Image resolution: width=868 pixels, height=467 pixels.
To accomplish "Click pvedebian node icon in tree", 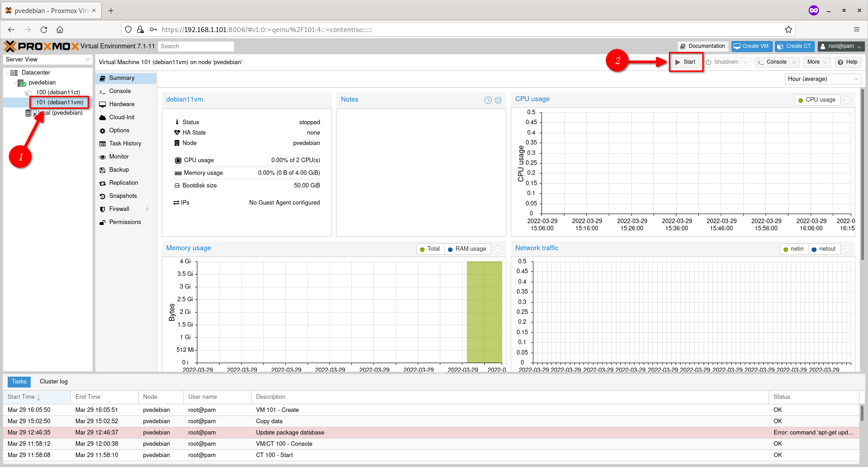I will click(22, 83).
